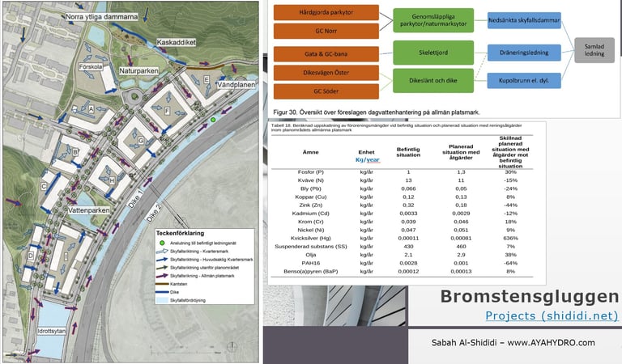Click block label A on the map
Screen dimensions: 622x364
92,109
